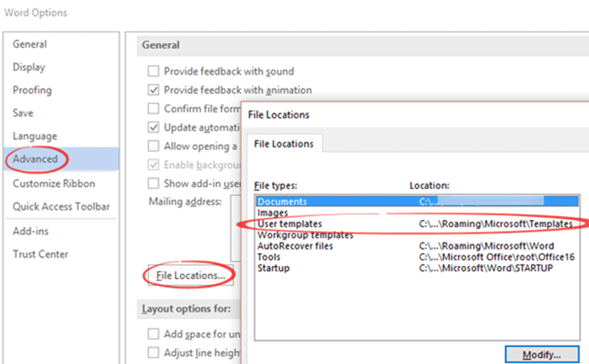The height and width of the screenshot is (364, 589).
Task: Select Workgroup templates in the list
Action: pos(304,235)
